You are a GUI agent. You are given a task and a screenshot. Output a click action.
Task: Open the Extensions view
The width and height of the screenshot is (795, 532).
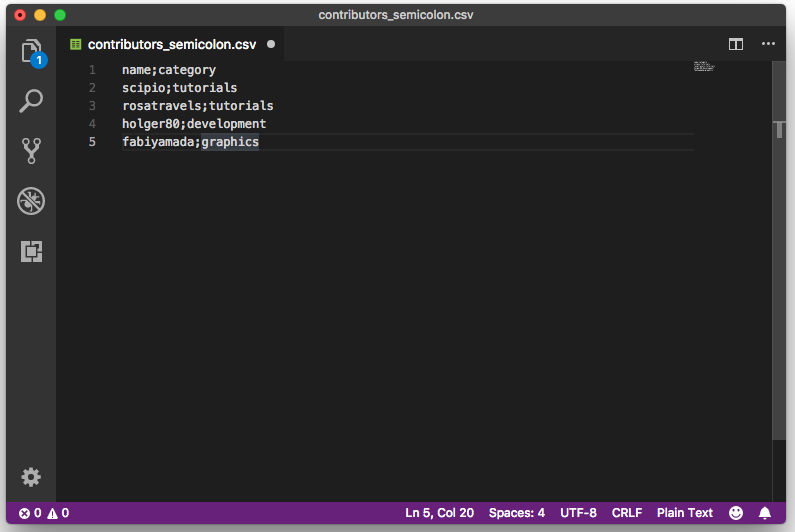point(31,251)
